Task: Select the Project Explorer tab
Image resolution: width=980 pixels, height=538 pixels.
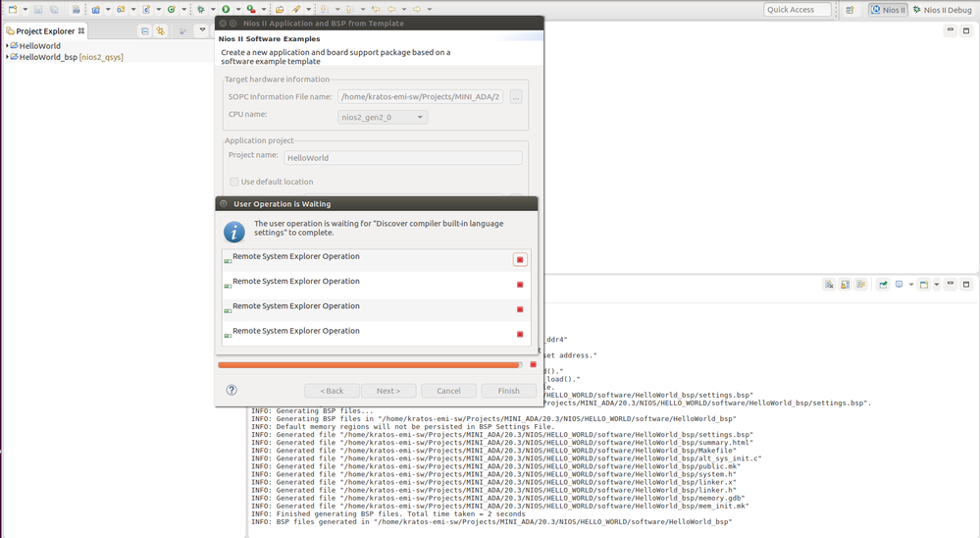Action: point(45,30)
